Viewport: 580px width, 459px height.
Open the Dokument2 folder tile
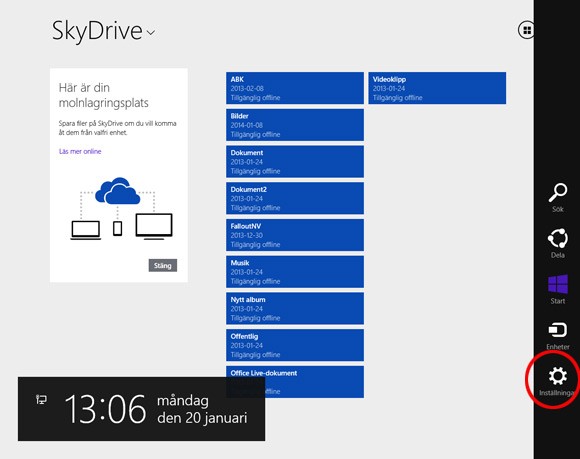pos(295,198)
